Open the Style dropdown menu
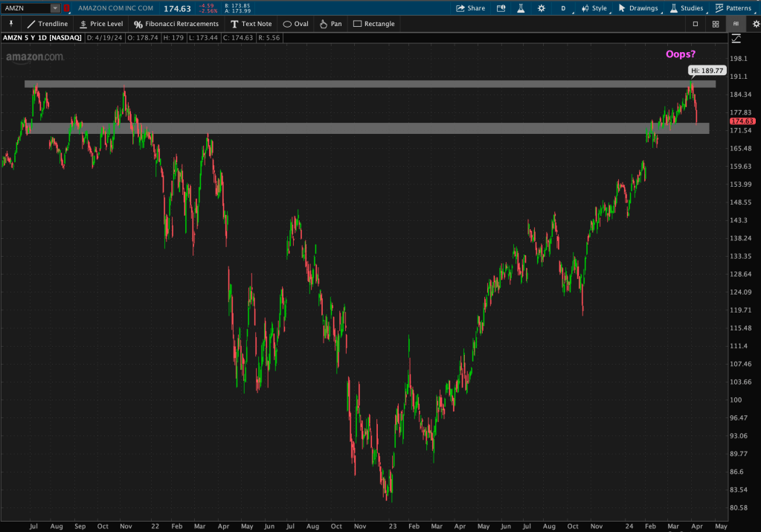The height and width of the screenshot is (532, 761). (x=594, y=8)
